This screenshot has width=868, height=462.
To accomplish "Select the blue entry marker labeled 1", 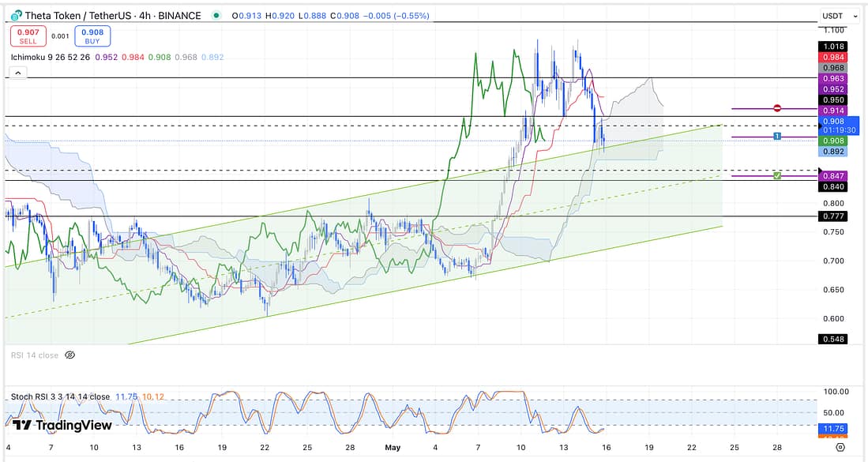I will pos(777,137).
